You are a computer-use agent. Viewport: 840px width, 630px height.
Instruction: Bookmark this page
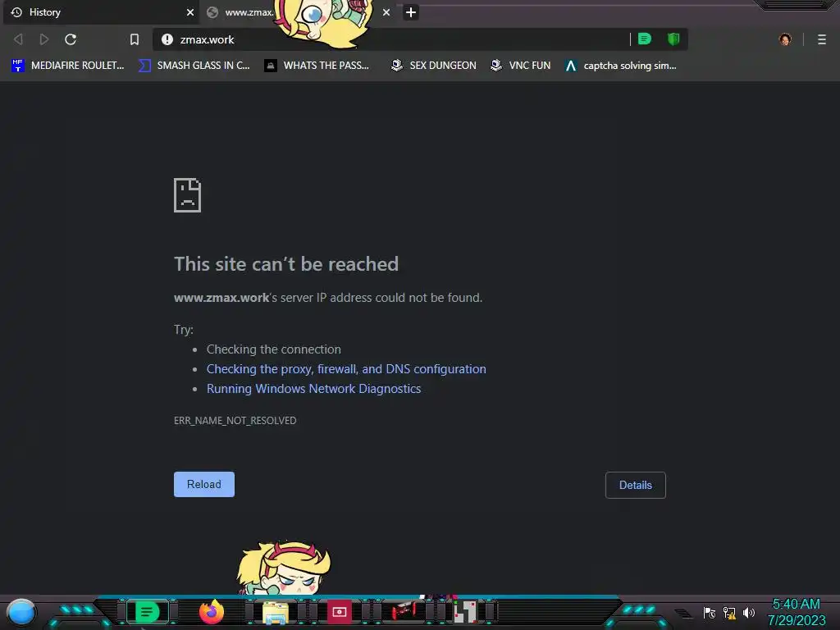[x=135, y=39]
